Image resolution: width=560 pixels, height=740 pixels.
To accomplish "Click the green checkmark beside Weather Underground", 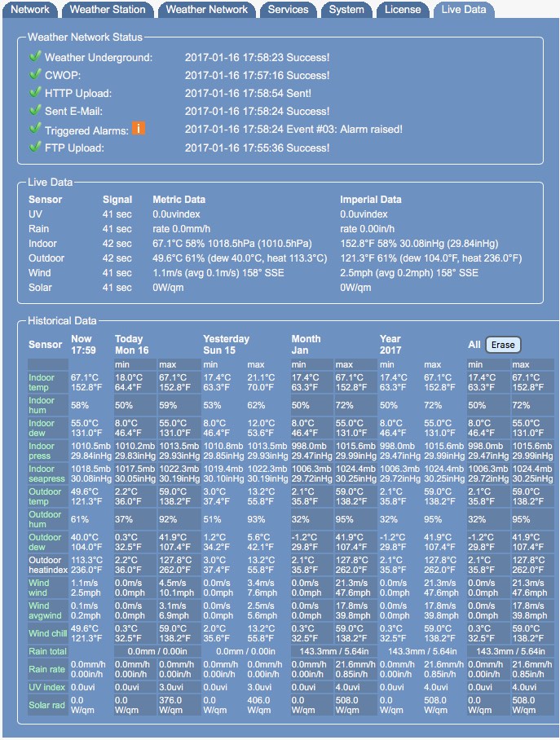I will click(x=35, y=57).
